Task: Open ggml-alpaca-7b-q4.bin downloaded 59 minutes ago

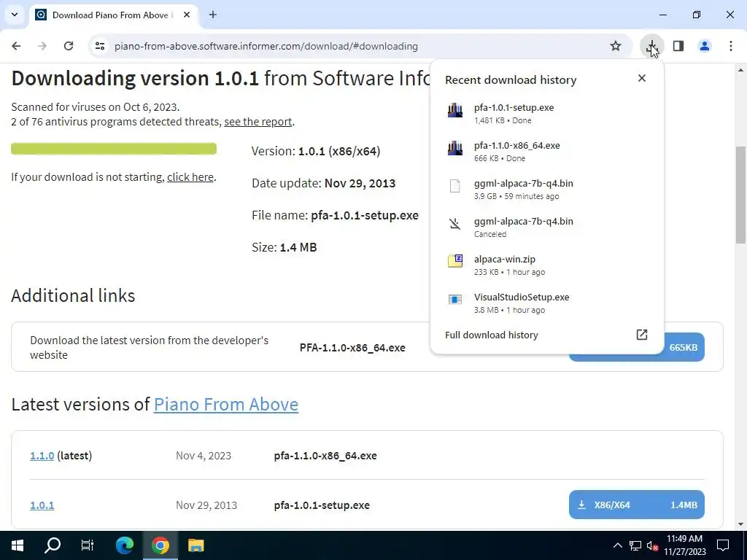Action: tap(547, 189)
